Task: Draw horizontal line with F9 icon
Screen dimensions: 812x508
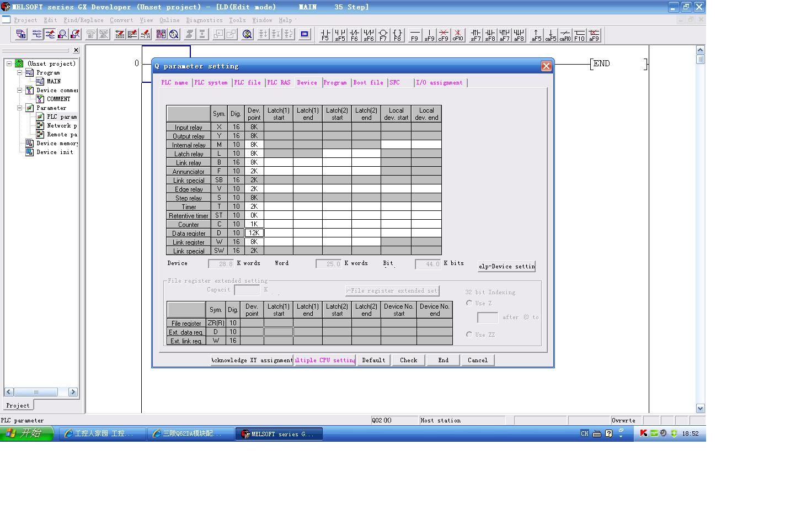Action: point(415,35)
